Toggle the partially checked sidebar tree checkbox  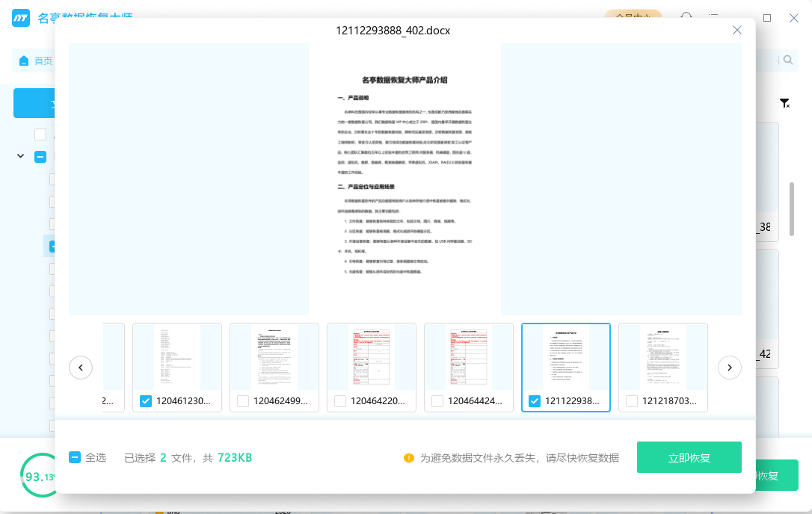(40, 157)
